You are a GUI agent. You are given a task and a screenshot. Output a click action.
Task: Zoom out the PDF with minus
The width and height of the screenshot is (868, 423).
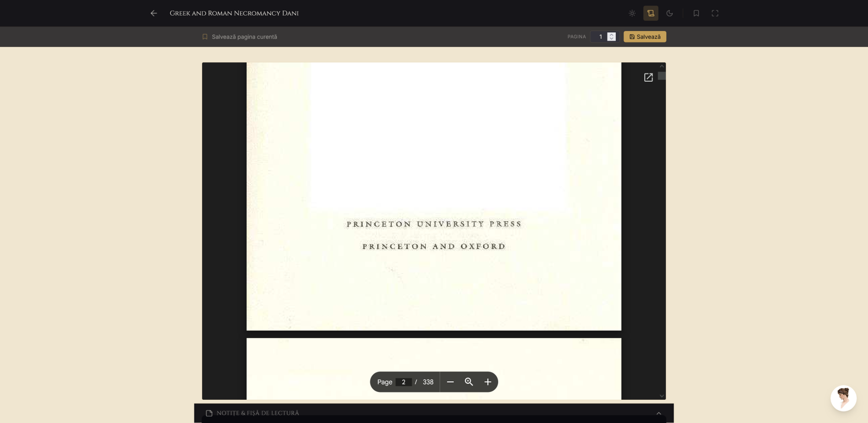(450, 382)
